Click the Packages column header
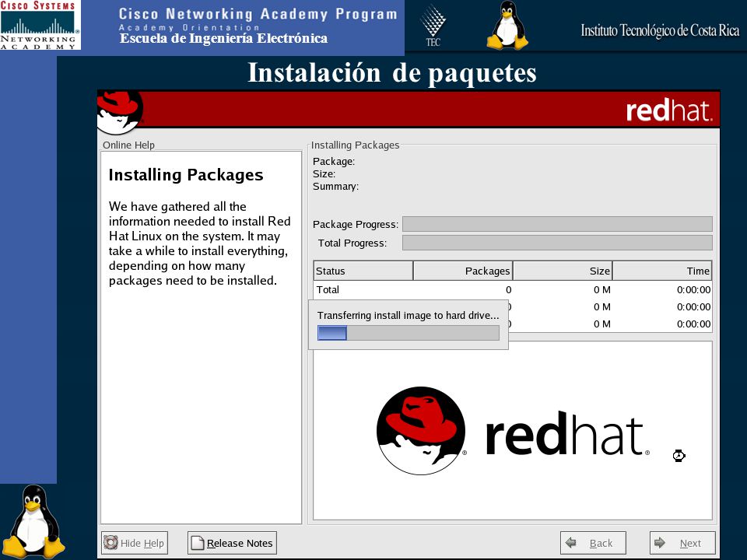 click(462, 271)
